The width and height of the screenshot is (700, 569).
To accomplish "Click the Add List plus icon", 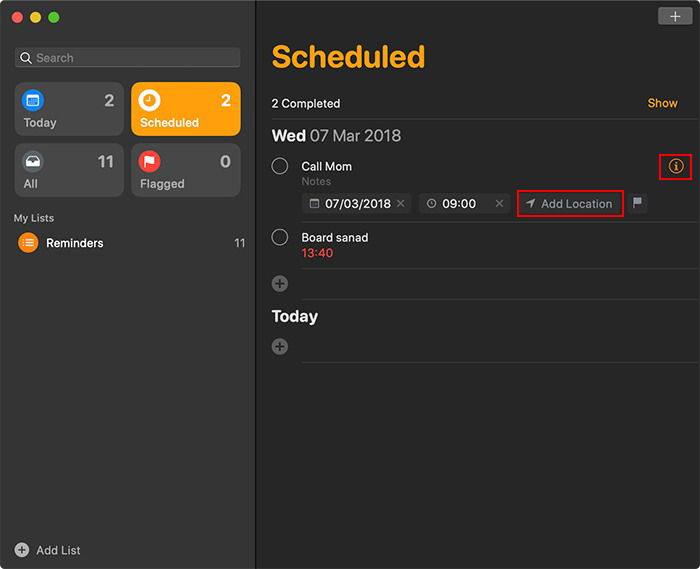I will coord(22,550).
